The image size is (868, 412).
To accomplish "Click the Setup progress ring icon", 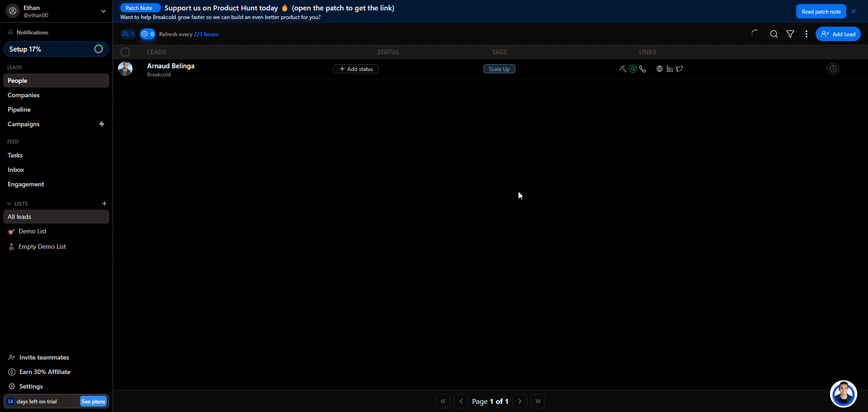I will point(99,49).
